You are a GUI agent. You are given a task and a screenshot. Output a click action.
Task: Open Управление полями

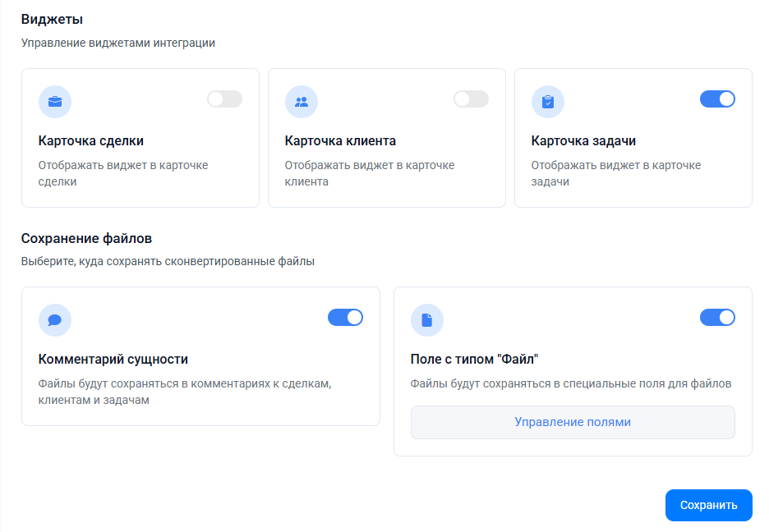pyautogui.click(x=573, y=422)
